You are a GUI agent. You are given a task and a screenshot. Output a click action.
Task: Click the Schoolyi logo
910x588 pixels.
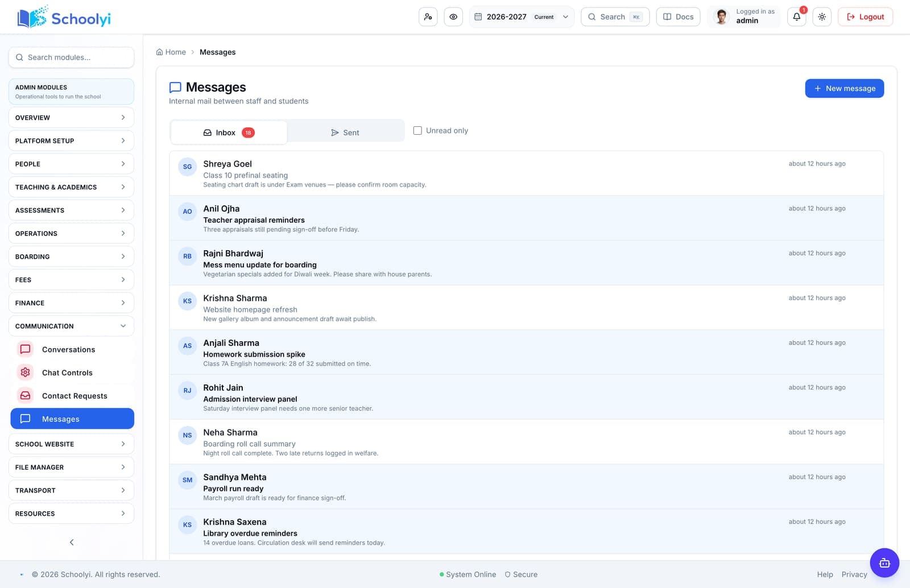coord(64,18)
